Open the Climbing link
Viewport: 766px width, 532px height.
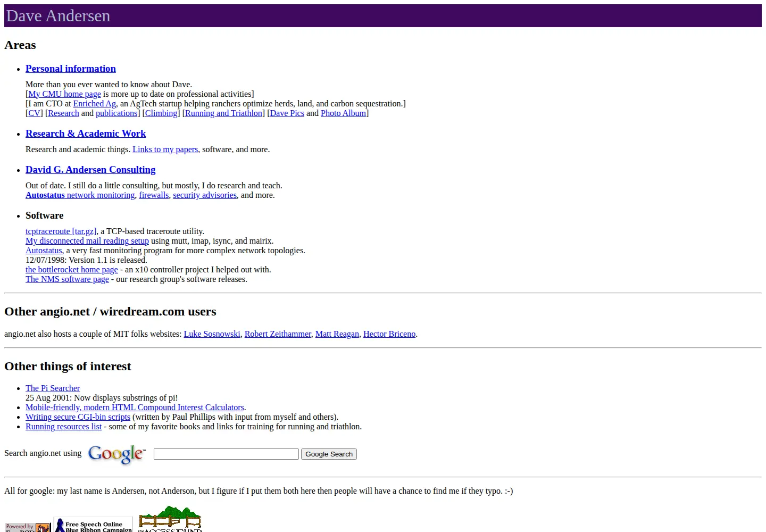pos(161,113)
